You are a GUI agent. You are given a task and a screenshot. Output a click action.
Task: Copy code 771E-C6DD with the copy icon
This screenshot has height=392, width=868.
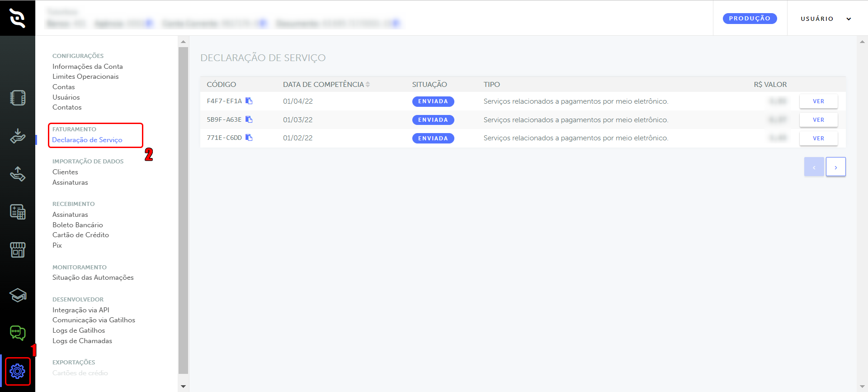click(x=249, y=138)
